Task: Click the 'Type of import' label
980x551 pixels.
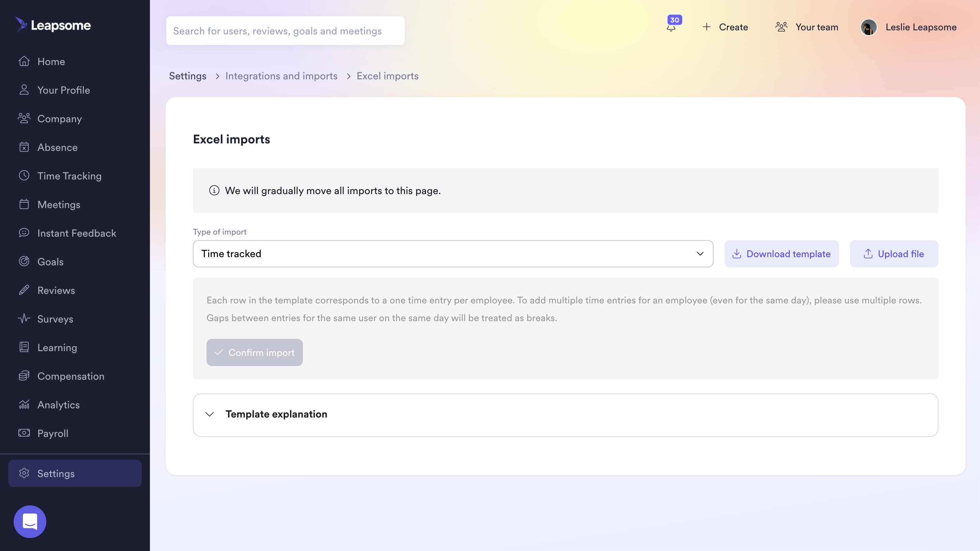Action: click(x=219, y=232)
